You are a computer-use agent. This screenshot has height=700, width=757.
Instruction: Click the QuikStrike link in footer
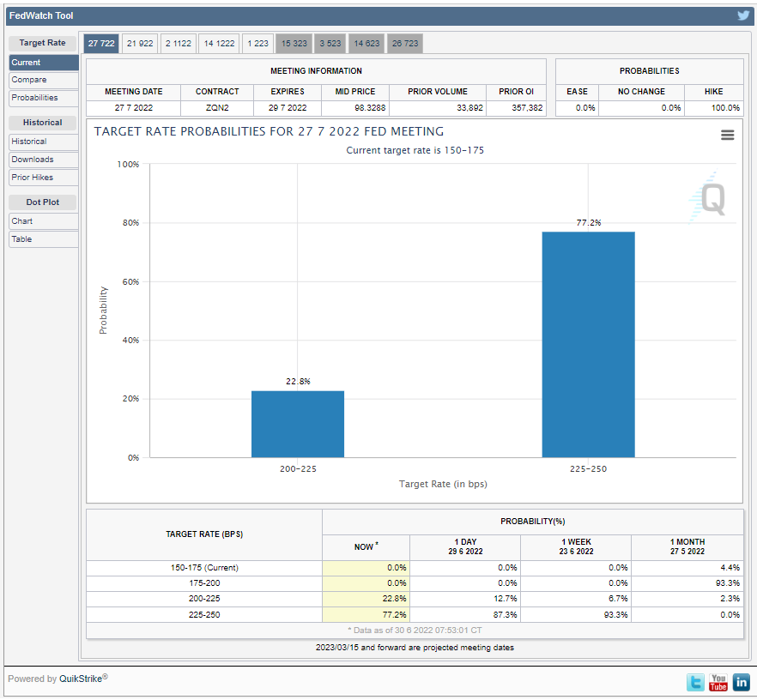(x=80, y=679)
